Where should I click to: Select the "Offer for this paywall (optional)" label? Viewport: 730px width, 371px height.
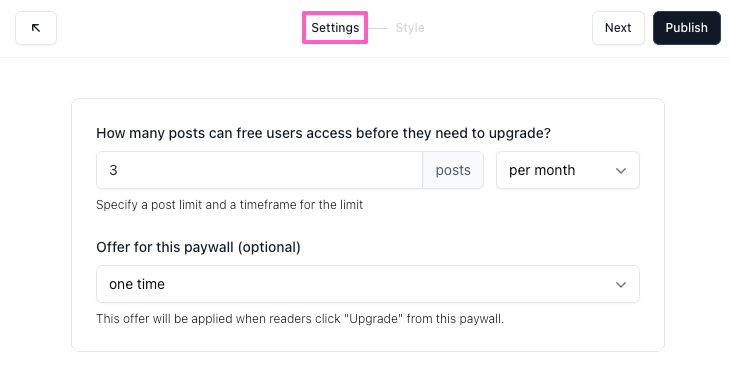(198, 247)
